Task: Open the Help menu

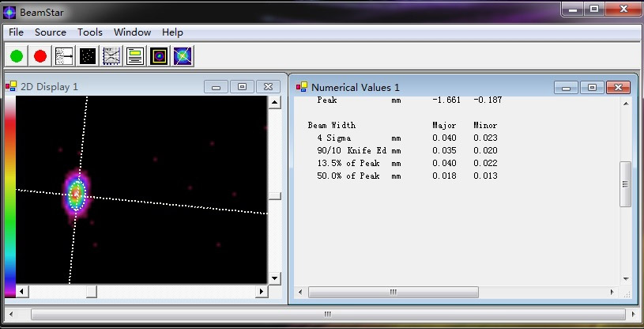Action: pos(172,32)
